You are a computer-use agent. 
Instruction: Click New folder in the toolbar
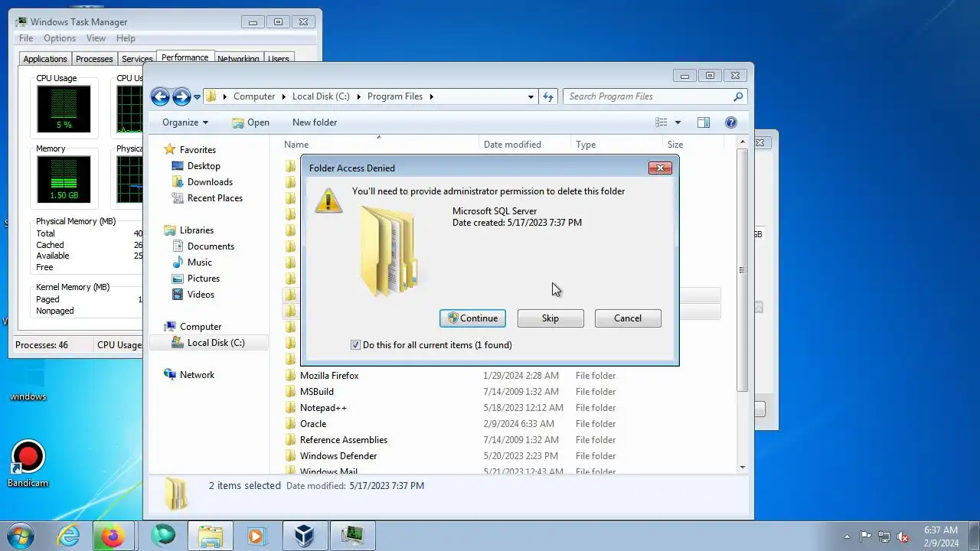[315, 122]
